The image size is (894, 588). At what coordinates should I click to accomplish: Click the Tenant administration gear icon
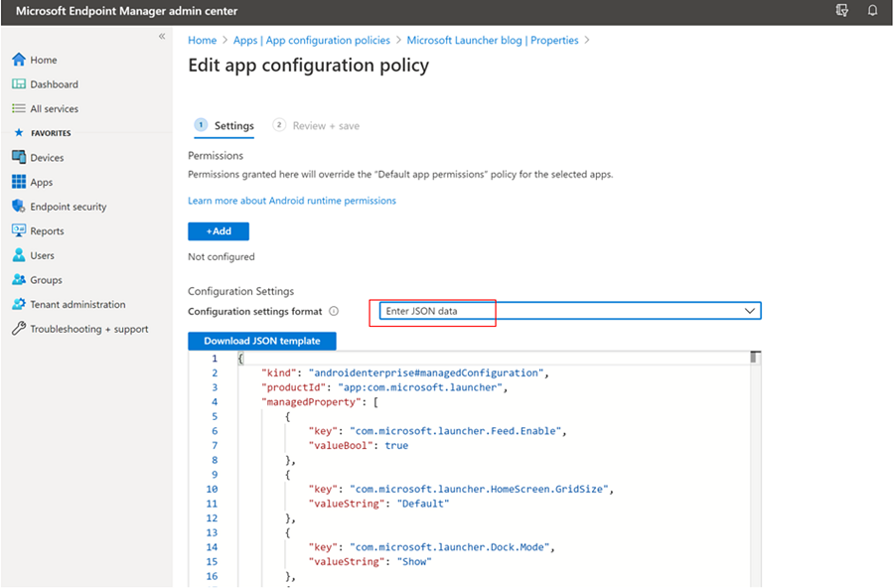[19, 304]
